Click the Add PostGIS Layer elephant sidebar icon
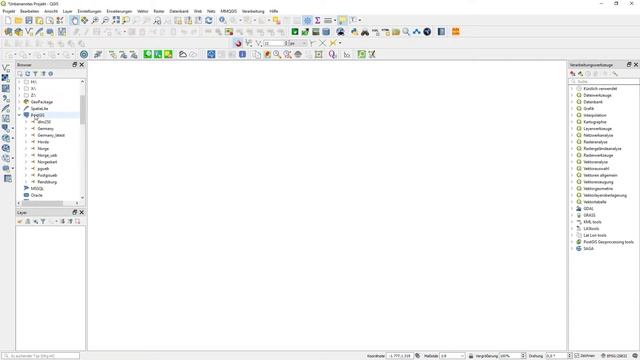 (x=6, y=129)
